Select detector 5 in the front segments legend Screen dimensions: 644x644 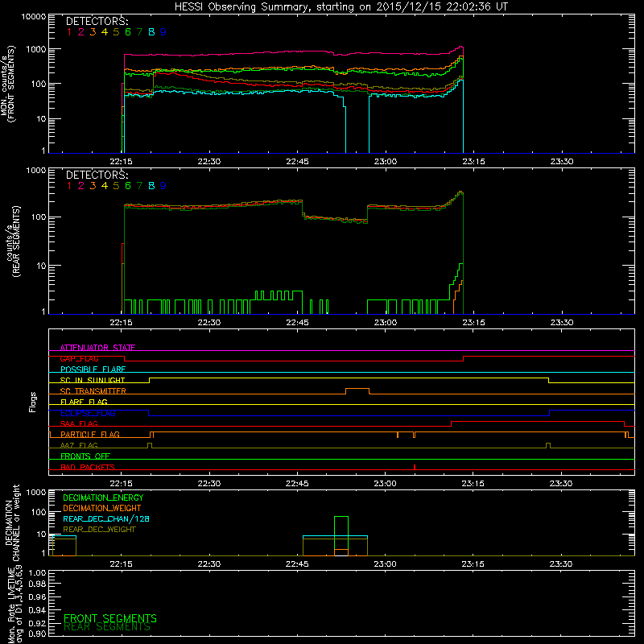(116, 32)
